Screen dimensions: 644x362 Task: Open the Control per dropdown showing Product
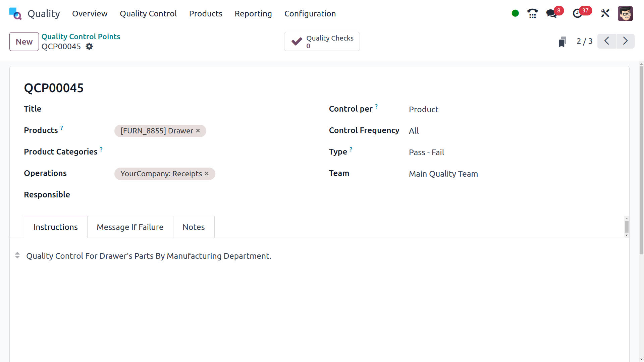(423, 110)
